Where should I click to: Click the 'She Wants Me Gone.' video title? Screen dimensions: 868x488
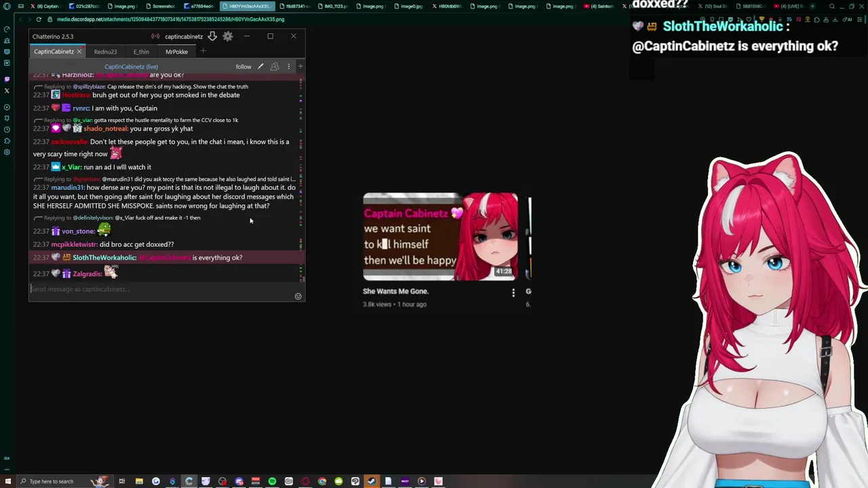pyautogui.click(x=395, y=291)
